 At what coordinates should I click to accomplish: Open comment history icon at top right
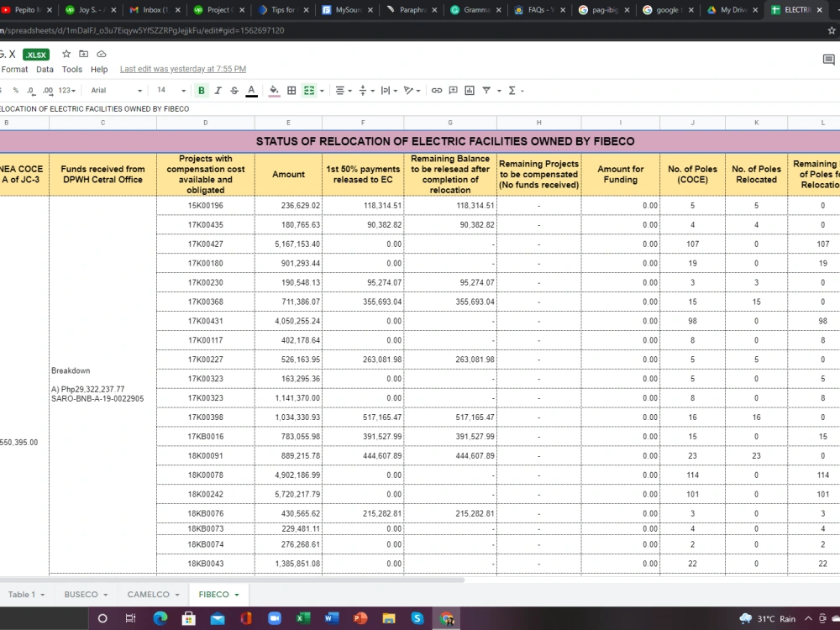[x=828, y=60]
